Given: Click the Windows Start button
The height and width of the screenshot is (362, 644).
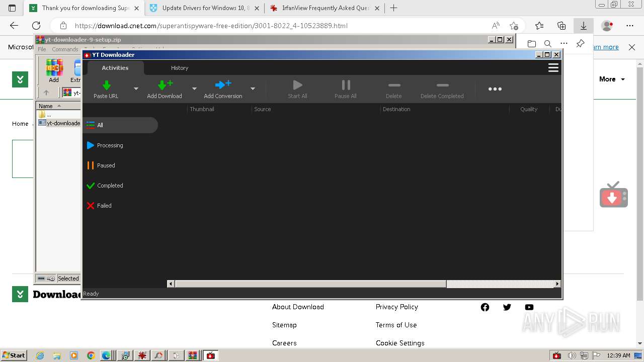Looking at the screenshot, I should tap(14, 355).
